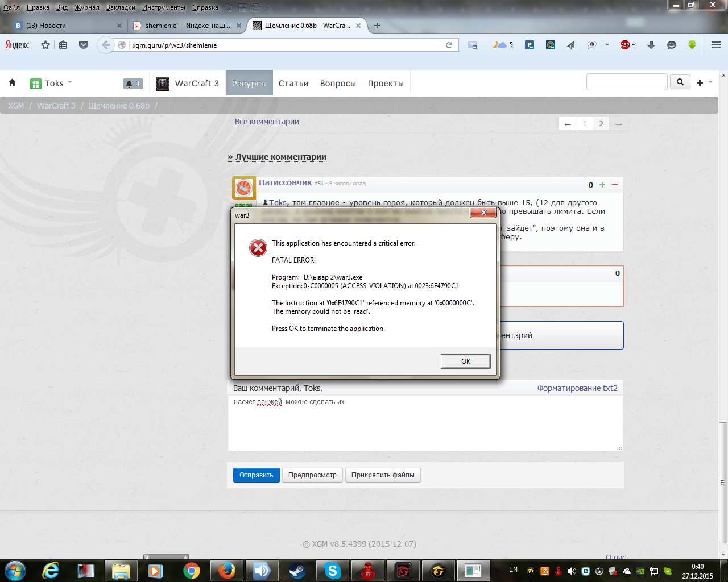Reload the current page
728x582 pixels.
tap(449, 45)
